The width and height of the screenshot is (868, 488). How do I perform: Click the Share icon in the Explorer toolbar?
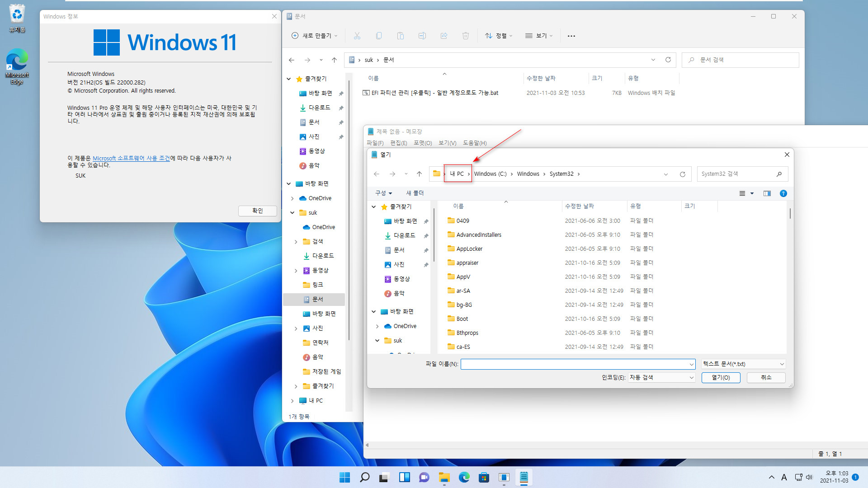(x=444, y=36)
